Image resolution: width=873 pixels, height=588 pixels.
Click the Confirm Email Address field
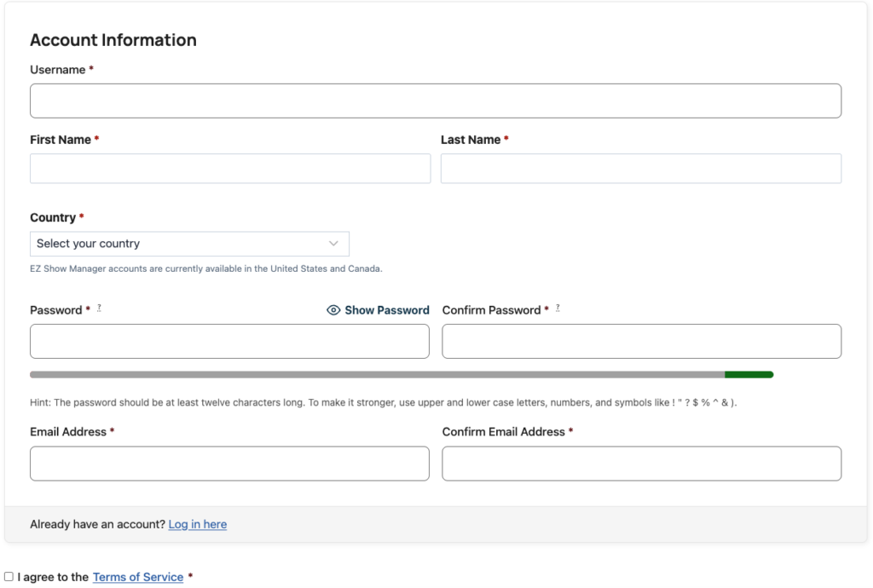641,464
